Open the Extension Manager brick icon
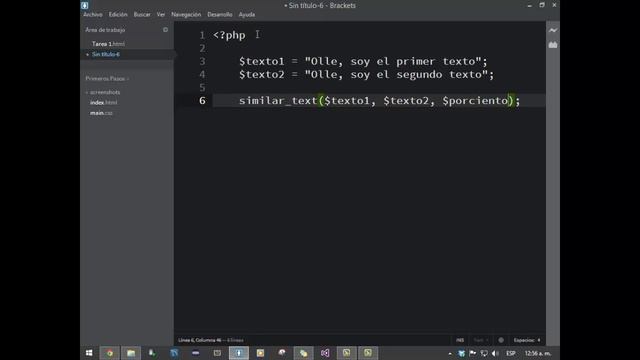 (553, 44)
